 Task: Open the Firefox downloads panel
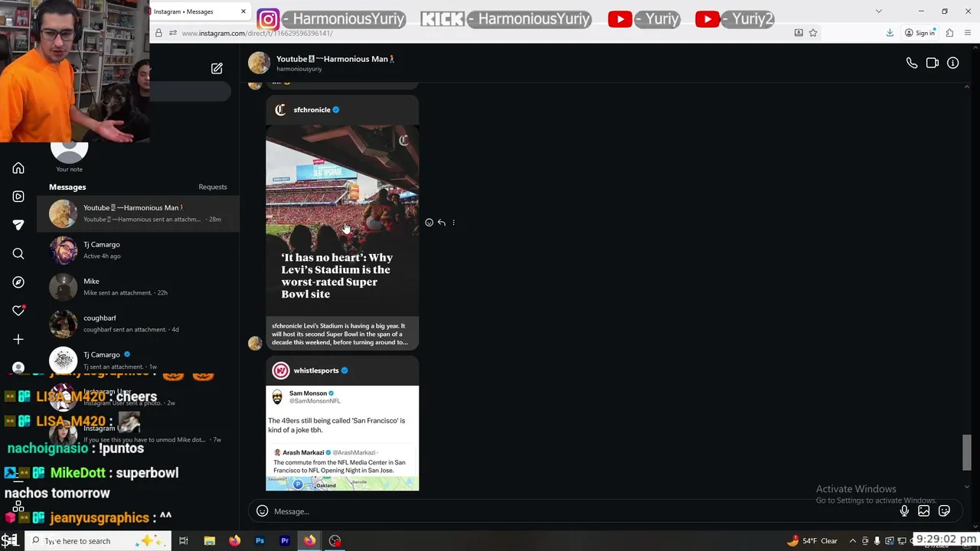click(890, 33)
